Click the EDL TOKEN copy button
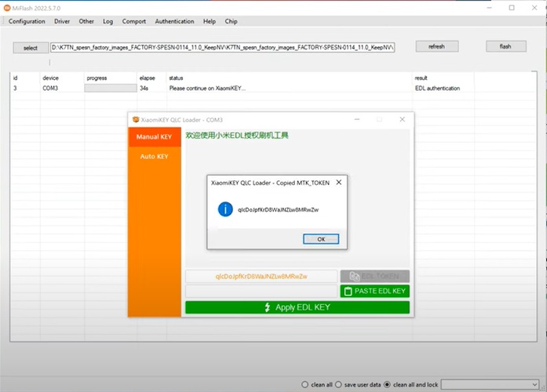Screen dimensions: 547x392 pyautogui.click(x=374, y=276)
